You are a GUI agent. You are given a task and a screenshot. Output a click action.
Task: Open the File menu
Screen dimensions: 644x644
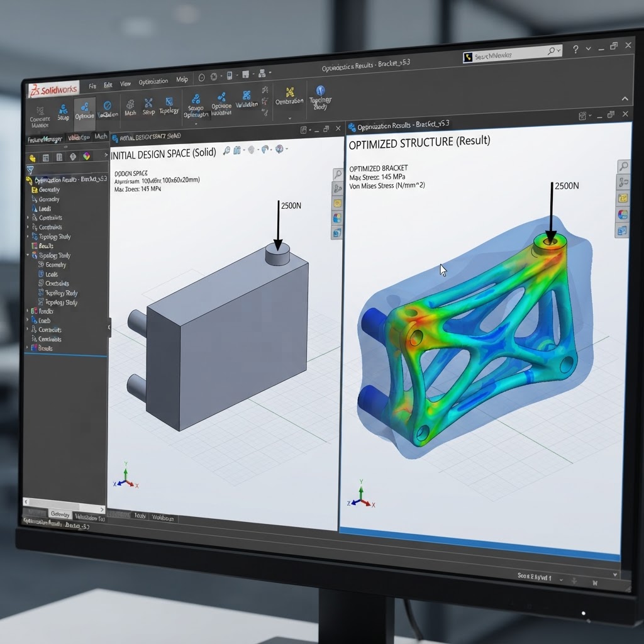click(x=92, y=86)
